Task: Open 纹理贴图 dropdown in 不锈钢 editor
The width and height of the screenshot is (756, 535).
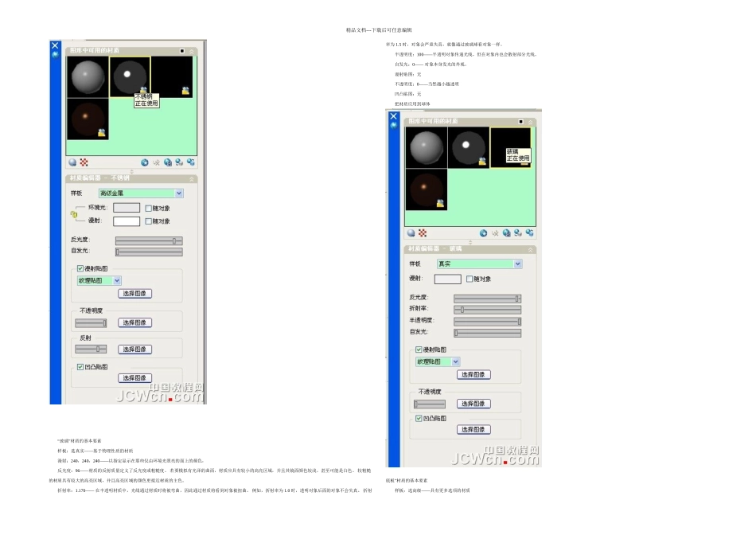Action: pyautogui.click(x=99, y=280)
